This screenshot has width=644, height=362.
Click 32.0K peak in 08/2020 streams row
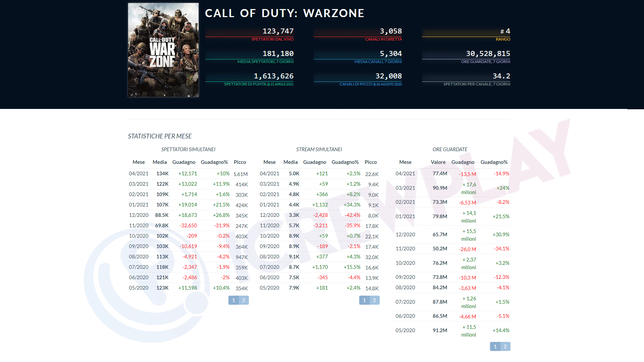(372, 257)
